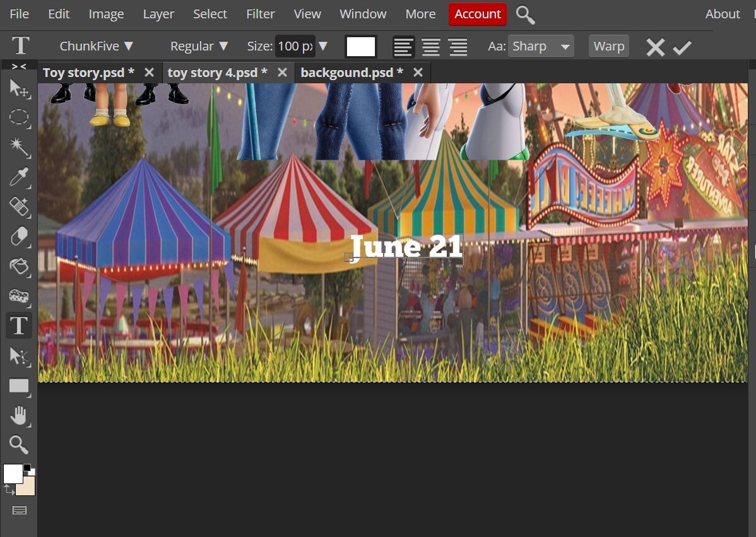Swap foreground and background colors
The image size is (756, 537).
[x=8, y=490]
